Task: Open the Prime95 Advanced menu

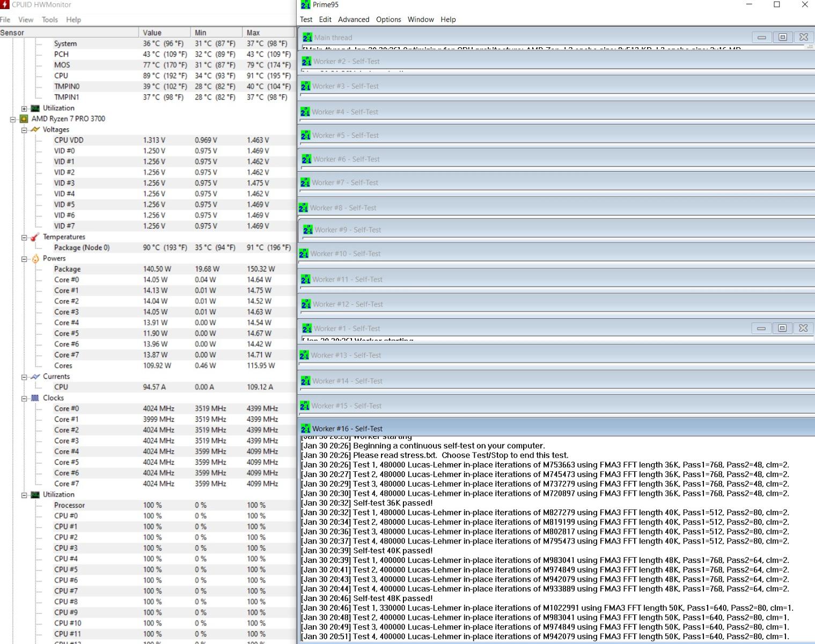Action: (x=354, y=19)
